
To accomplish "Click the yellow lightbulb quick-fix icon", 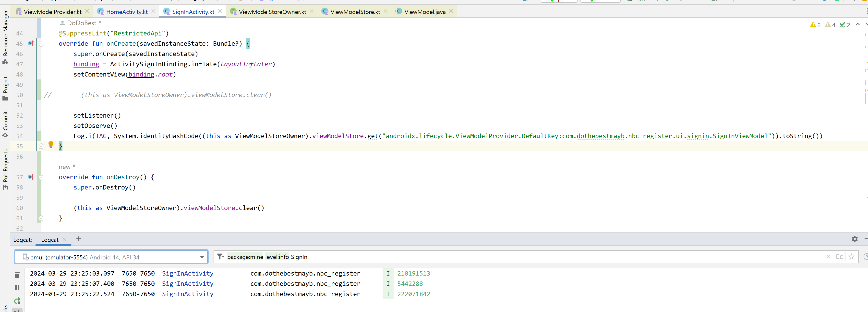I will [51, 145].
